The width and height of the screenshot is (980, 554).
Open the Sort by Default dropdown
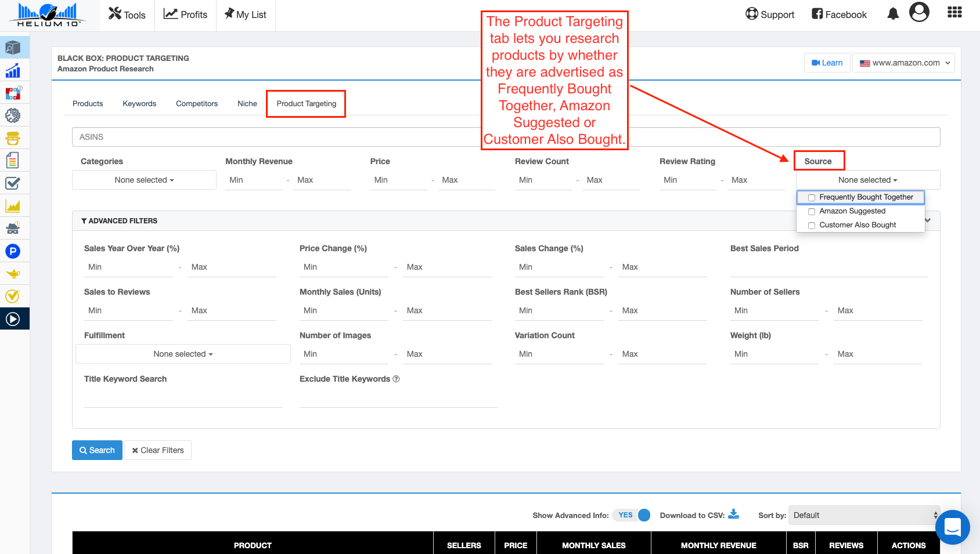pyautogui.click(x=866, y=515)
